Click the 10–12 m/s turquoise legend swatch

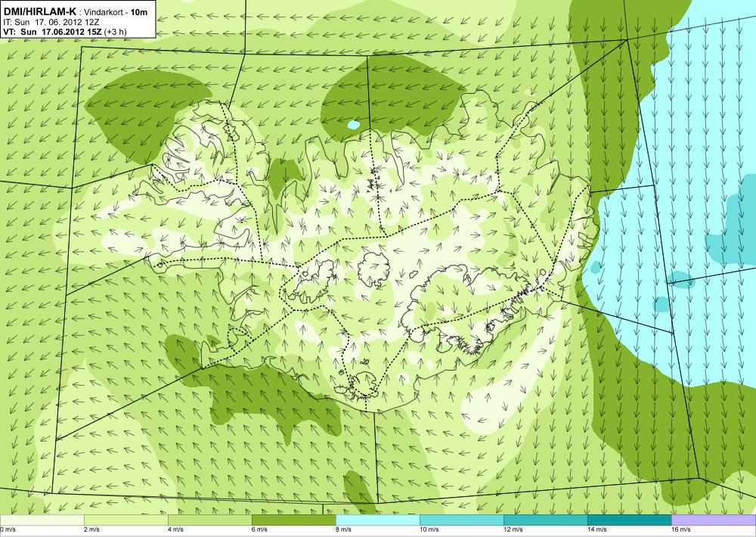pyautogui.click(x=461, y=520)
